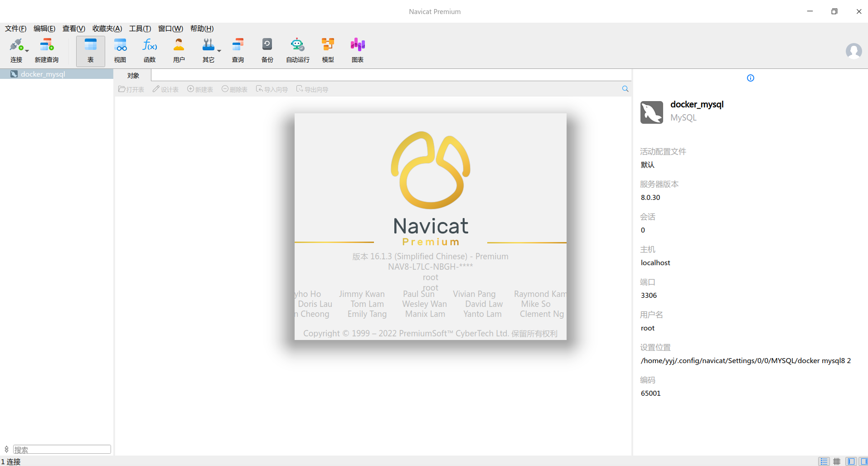The height and width of the screenshot is (466, 868).
Task: Click the filter icon beside search box
Action: tap(6, 449)
